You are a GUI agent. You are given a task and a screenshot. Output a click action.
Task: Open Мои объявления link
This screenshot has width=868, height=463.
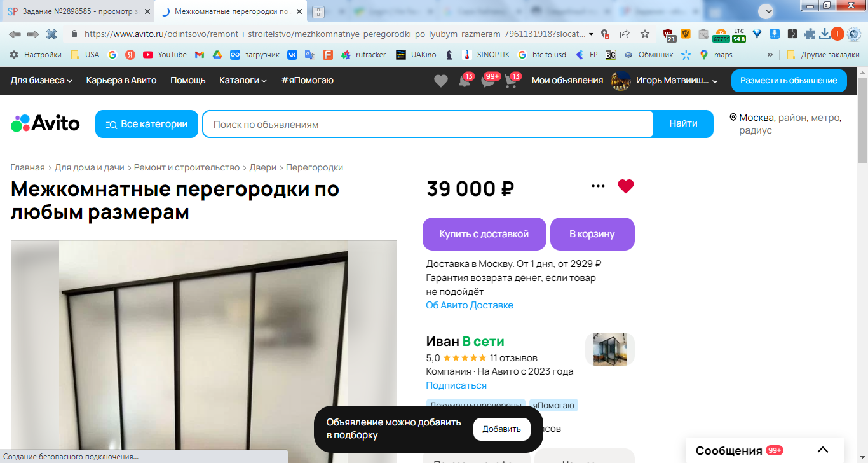click(567, 80)
